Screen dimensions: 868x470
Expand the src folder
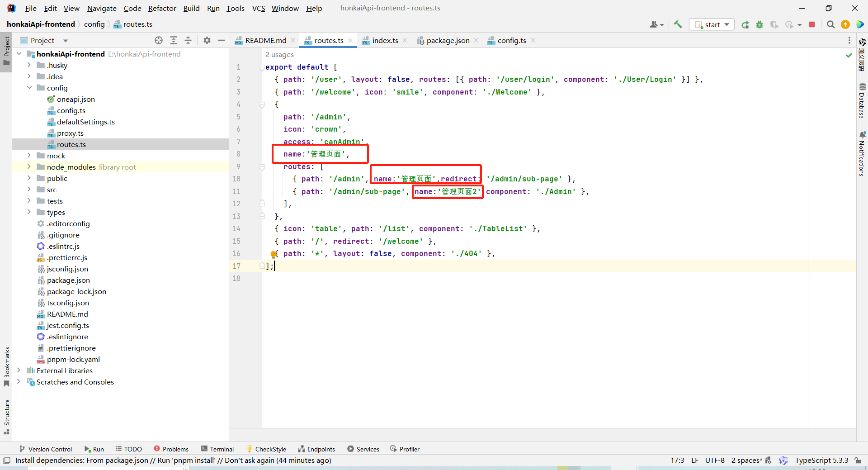click(29, 190)
